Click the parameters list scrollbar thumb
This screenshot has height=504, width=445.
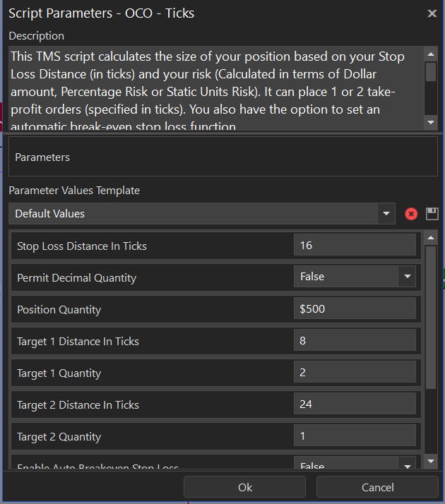[x=431, y=318]
